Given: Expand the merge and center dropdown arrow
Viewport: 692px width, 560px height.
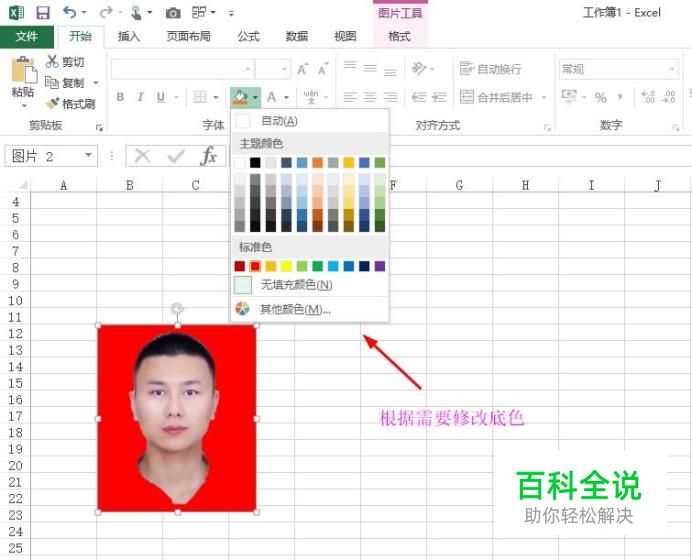Looking at the screenshot, I should (544, 97).
